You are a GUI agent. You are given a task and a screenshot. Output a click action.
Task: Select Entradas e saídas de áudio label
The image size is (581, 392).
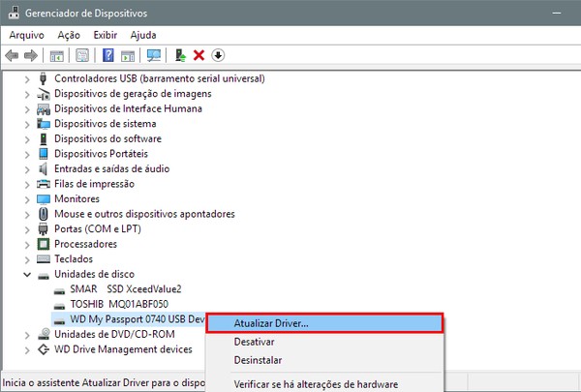tap(112, 169)
